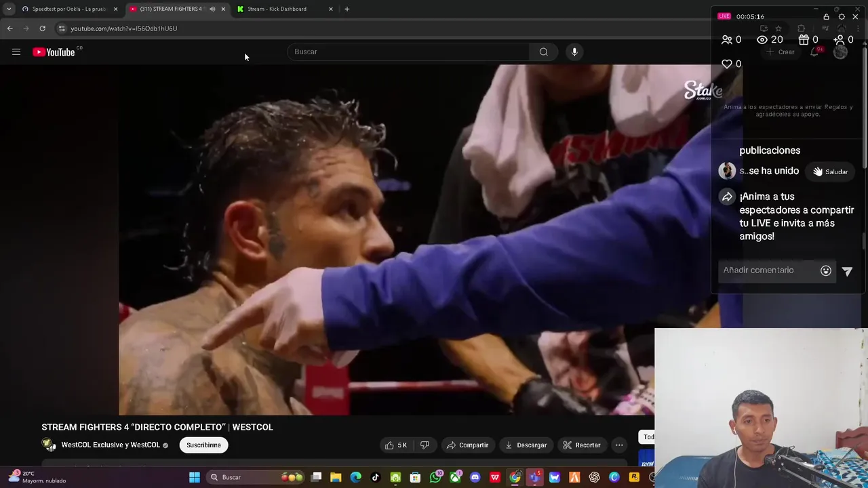
Task: Open the weather widget showing 20°C
Action: point(37,477)
